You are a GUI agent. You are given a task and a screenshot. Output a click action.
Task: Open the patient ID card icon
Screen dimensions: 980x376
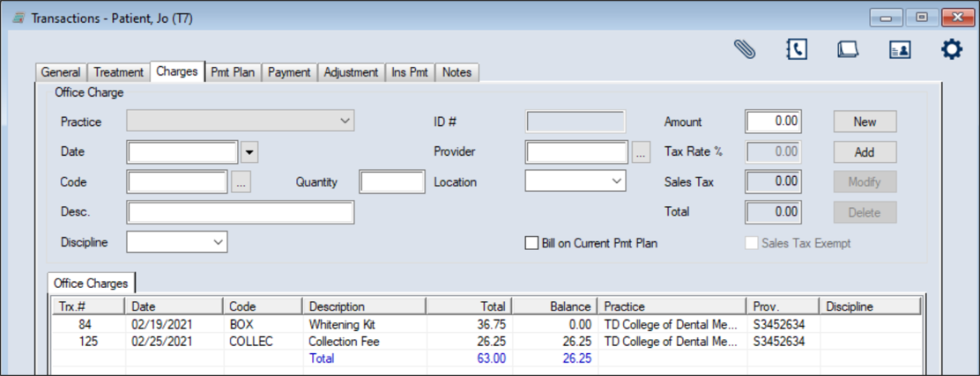(x=899, y=49)
